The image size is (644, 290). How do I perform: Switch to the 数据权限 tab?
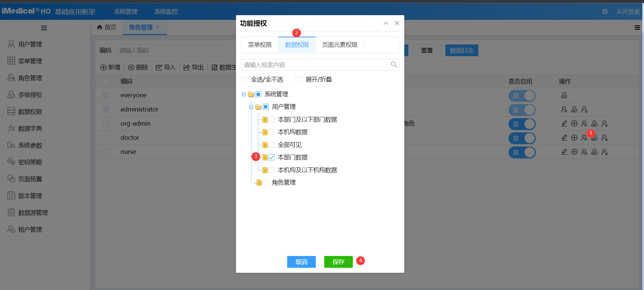click(x=297, y=45)
